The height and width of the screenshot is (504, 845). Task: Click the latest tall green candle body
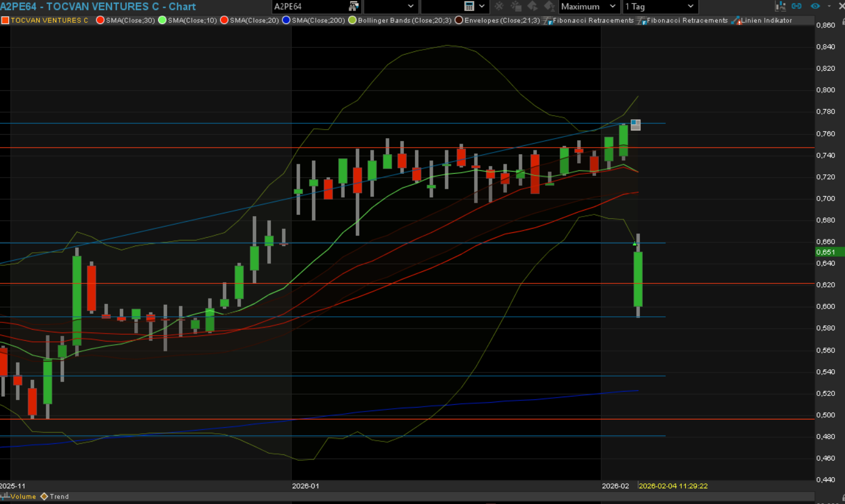(x=638, y=279)
